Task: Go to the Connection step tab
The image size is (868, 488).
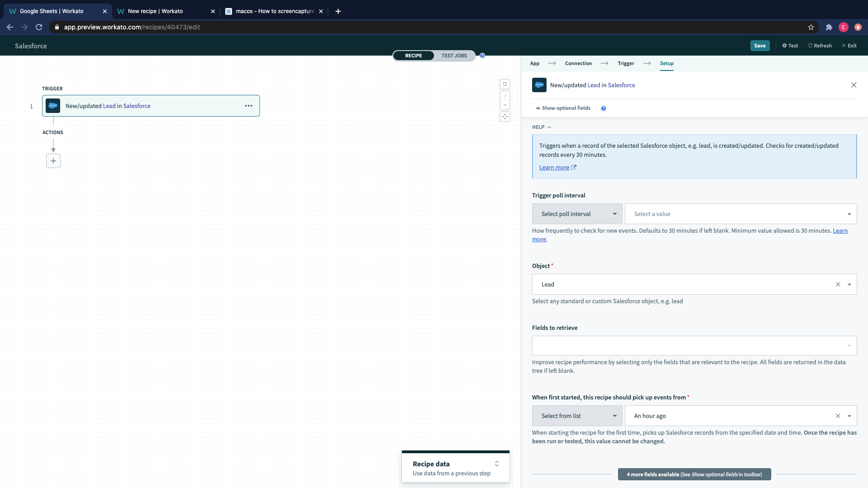Action: point(578,63)
